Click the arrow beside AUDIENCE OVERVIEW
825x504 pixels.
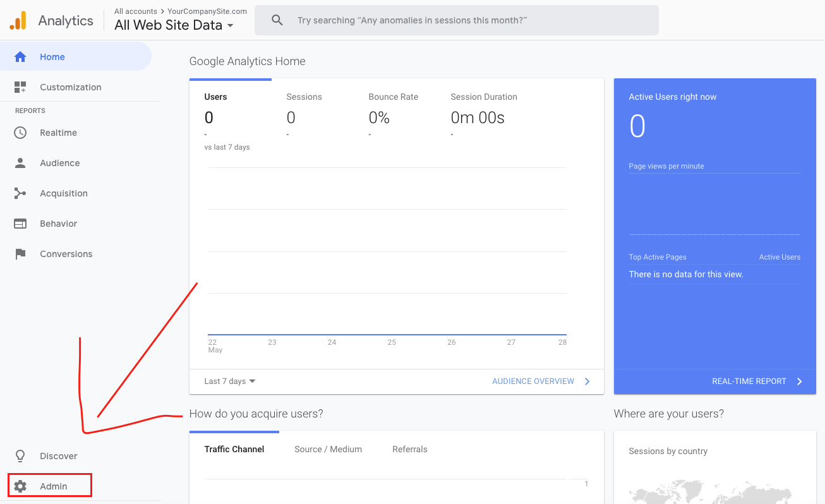[x=587, y=381]
